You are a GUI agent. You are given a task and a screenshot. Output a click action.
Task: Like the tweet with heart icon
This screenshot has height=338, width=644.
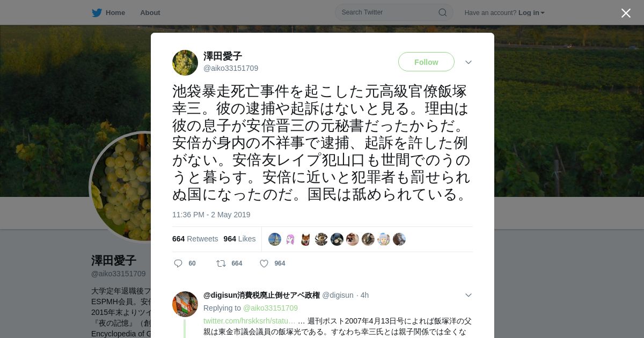click(264, 263)
